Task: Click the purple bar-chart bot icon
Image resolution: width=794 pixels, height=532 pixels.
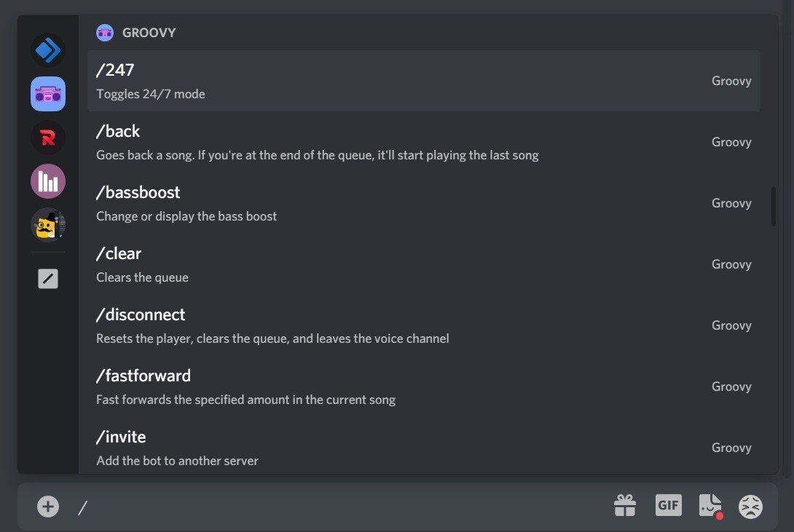Action: tap(47, 181)
